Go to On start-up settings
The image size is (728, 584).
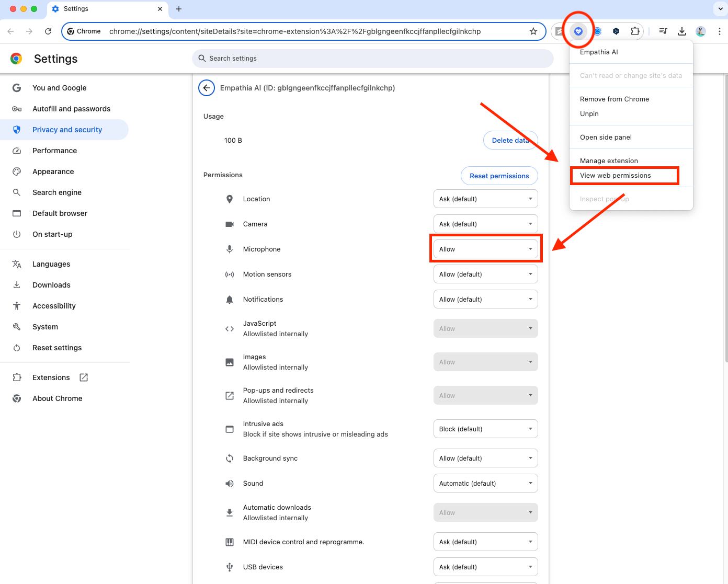(64, 234)
